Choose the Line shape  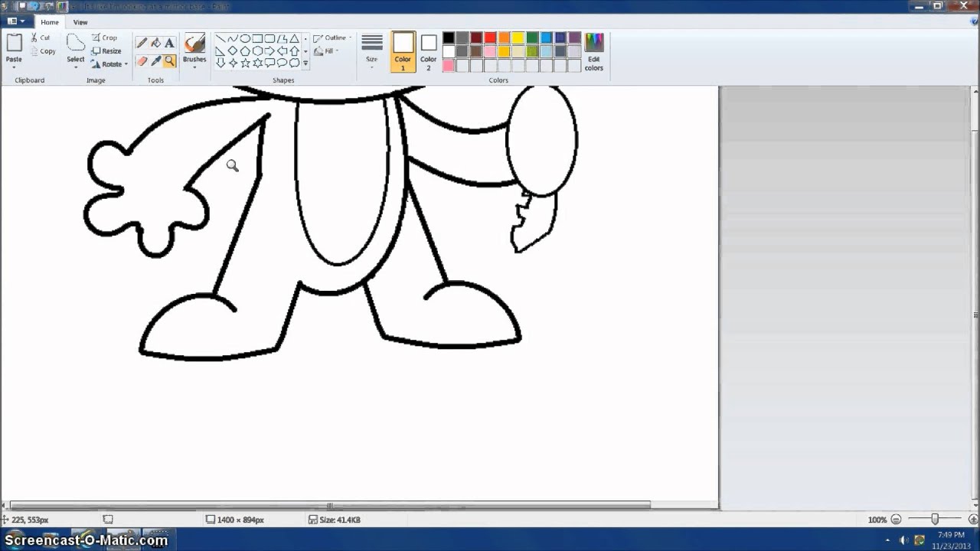click(x=220, y=38)
